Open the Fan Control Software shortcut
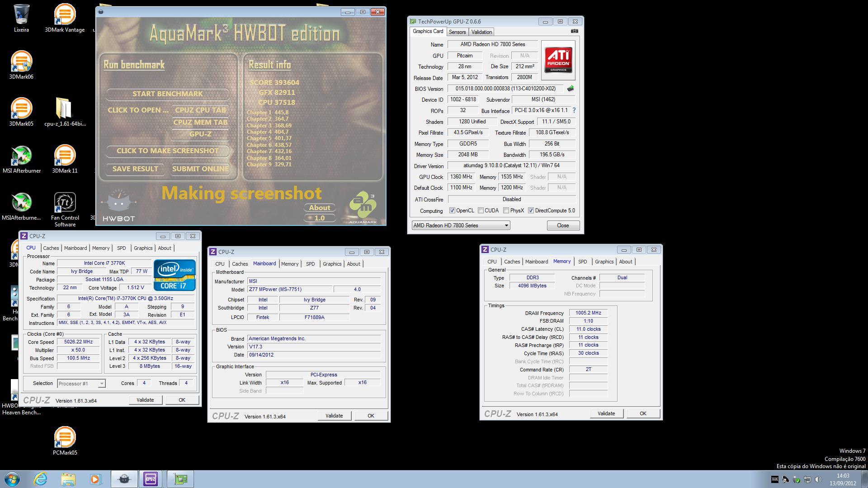 point(65,209)
